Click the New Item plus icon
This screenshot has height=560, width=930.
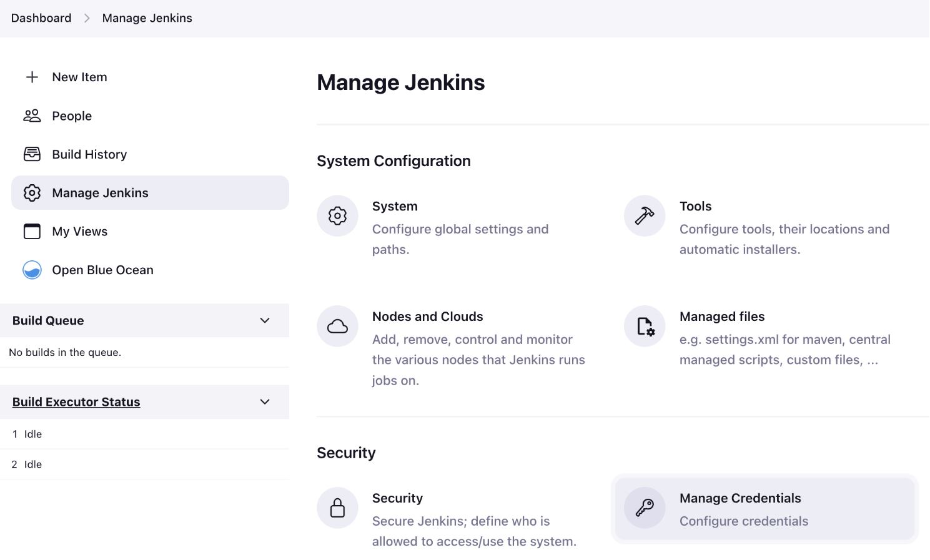tap(32, 77)
